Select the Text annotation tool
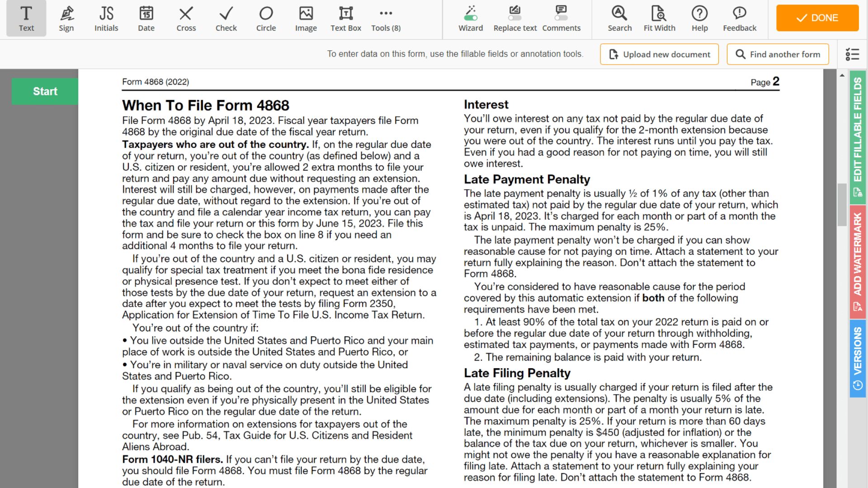This screenshot has width=868, height=488. pos(26,18)
